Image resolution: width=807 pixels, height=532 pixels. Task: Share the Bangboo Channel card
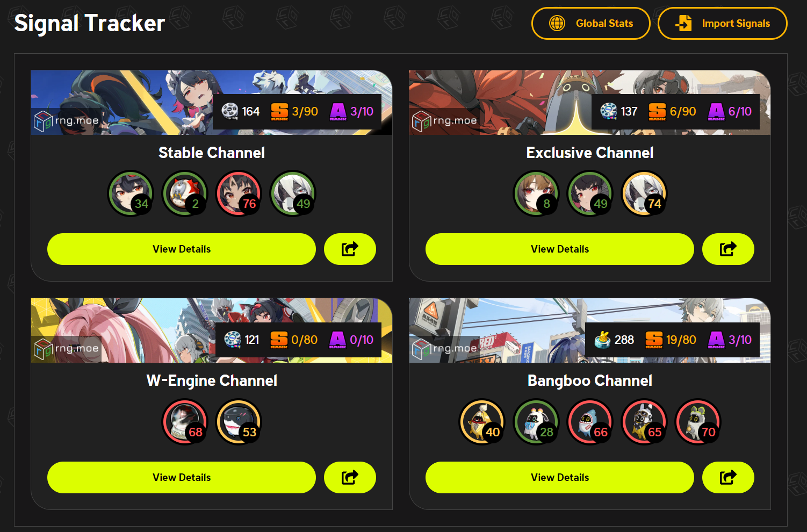pyautogui.click(x=728, y=477)
